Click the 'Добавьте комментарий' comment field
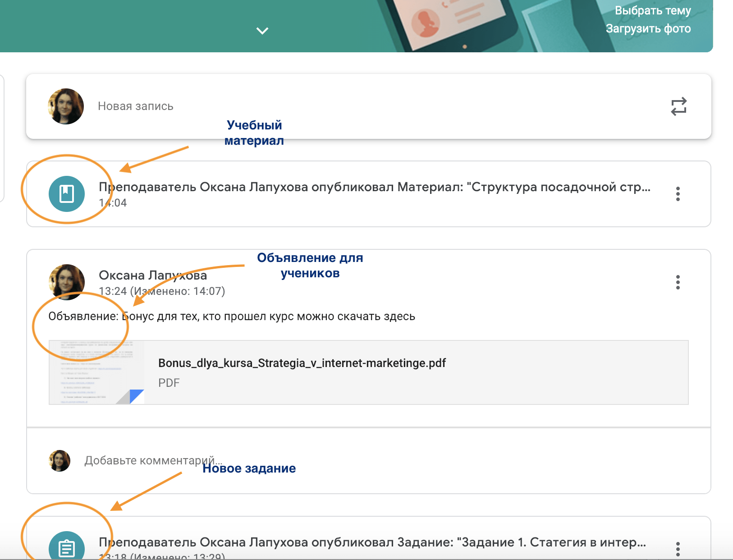 click(x=153, y=460)
